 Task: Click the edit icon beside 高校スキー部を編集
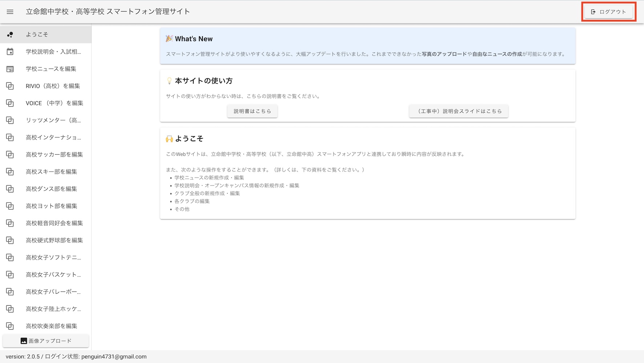[10, 171]
